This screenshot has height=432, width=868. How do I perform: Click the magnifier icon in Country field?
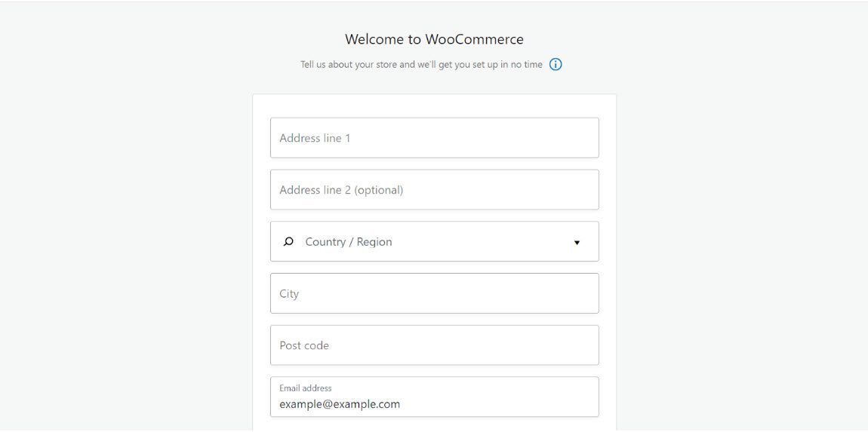coord(288,242)
